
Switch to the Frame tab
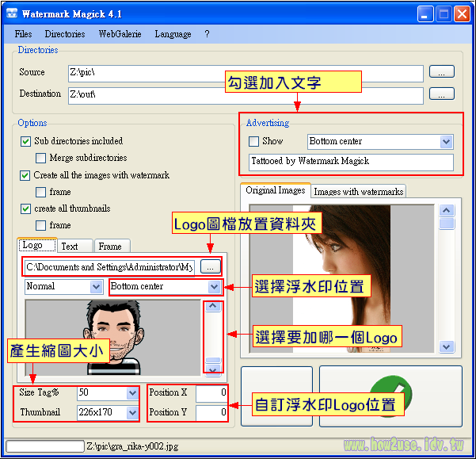(x=112, y=246)
